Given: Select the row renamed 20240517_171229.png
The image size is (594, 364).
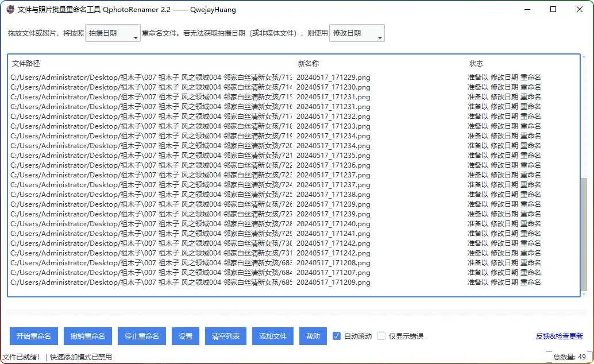Looking at the screenshot, I should [x=333, y=78].
